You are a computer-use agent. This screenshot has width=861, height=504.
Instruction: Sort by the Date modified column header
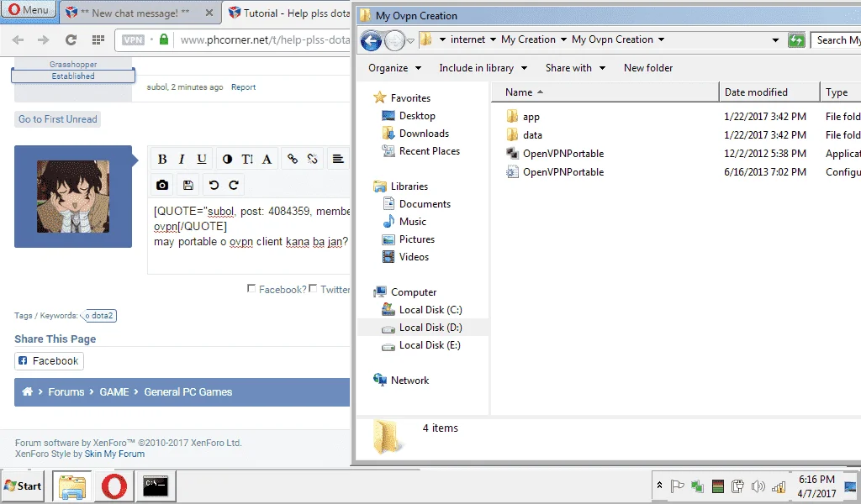(x=769, y=92)
